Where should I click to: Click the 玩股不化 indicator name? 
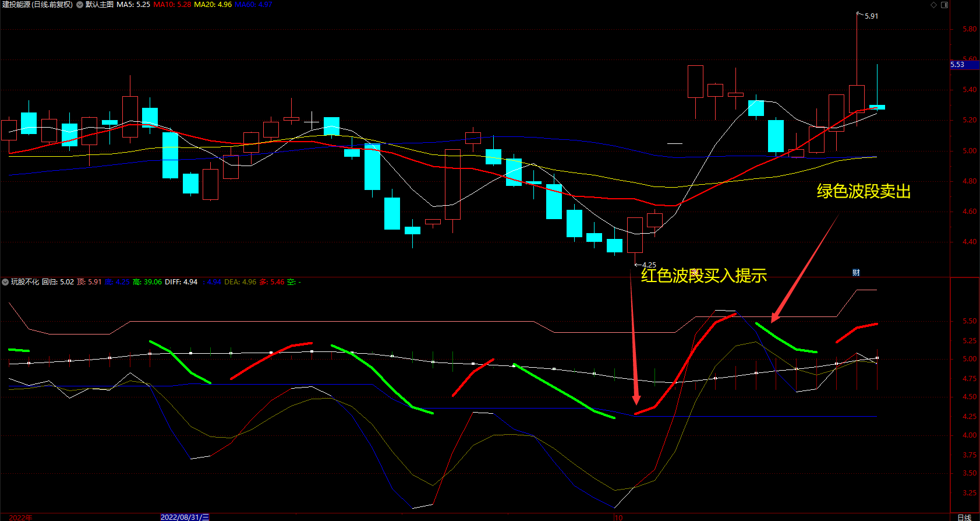coord(25,282)
